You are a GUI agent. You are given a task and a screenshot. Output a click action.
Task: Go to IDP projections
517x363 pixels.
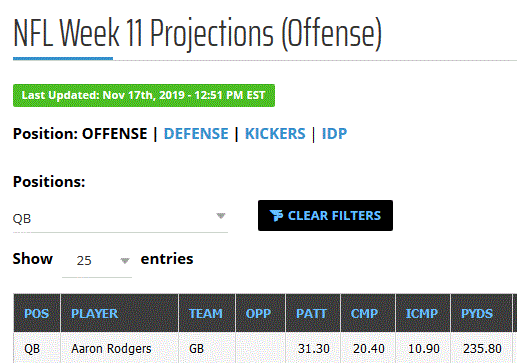tap(334, 134)
